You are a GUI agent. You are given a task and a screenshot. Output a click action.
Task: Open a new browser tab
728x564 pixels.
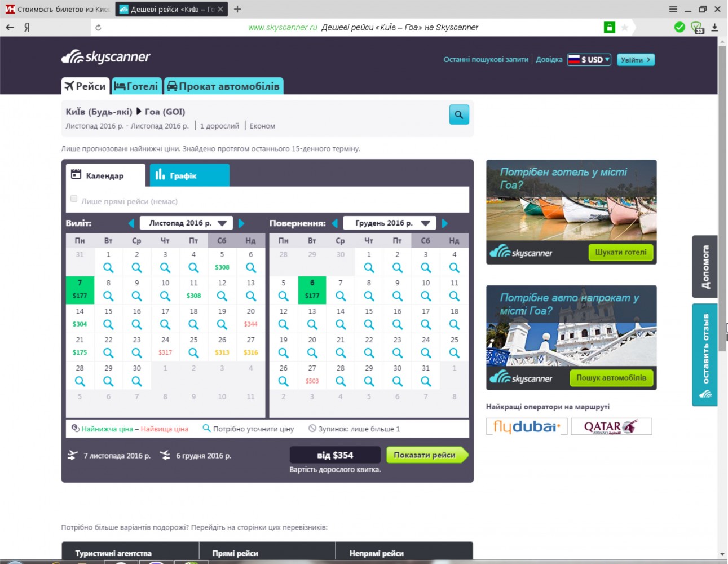point(237,9)
